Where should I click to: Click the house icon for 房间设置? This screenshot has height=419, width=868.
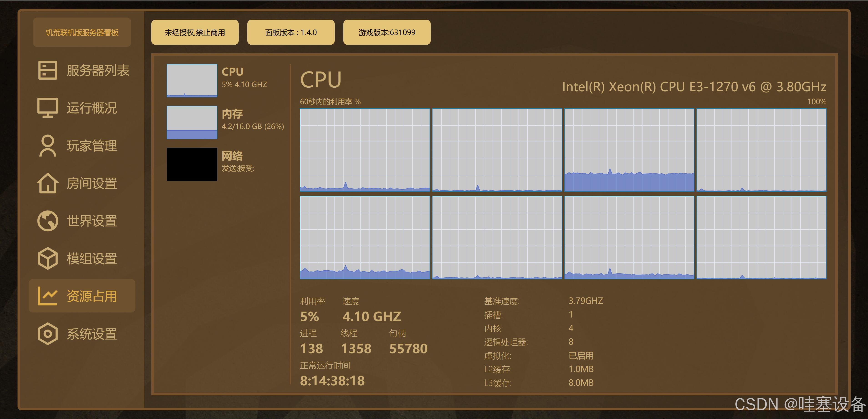coord(48,183)
